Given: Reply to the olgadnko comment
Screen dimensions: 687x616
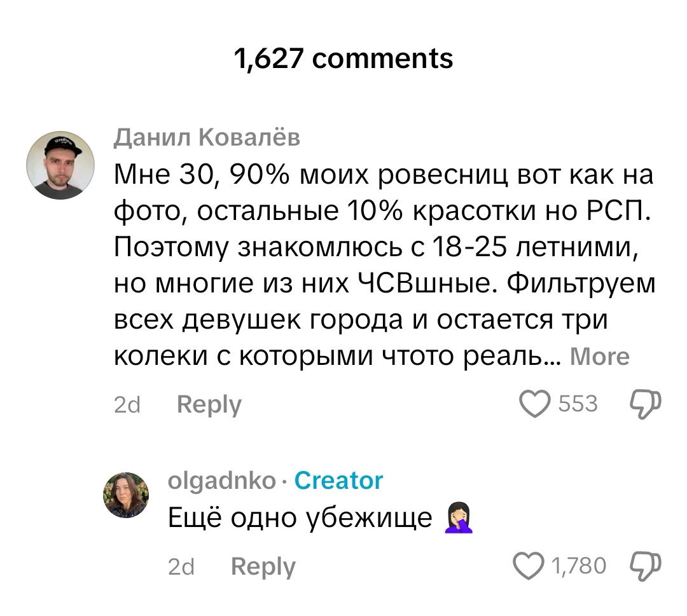Looking at the screenshot, I should 263,566.
